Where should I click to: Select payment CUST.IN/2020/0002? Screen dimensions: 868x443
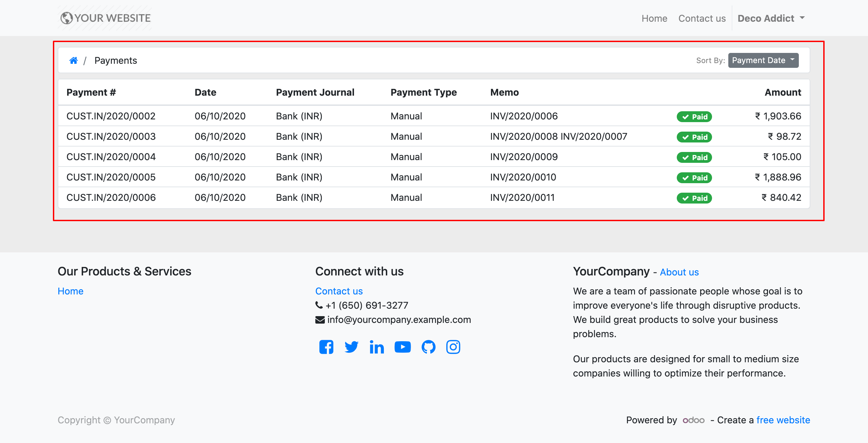click(x=111, y=116)
